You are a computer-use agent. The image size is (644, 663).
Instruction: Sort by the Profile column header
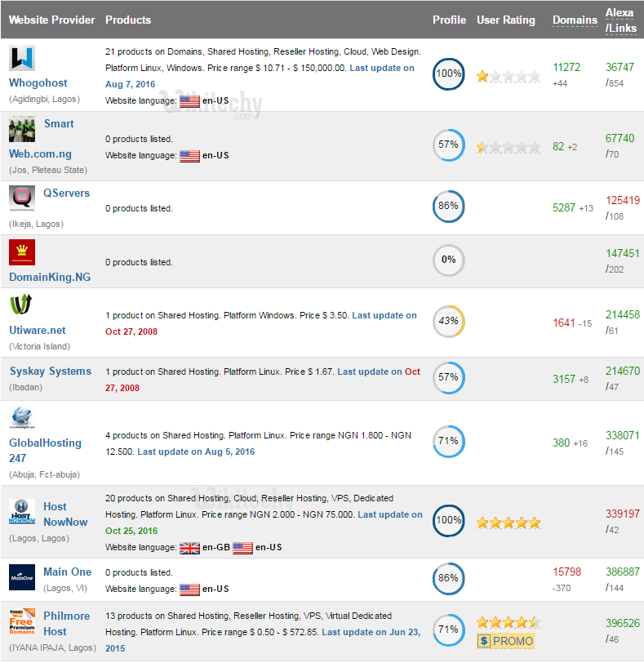click(449, 20)
